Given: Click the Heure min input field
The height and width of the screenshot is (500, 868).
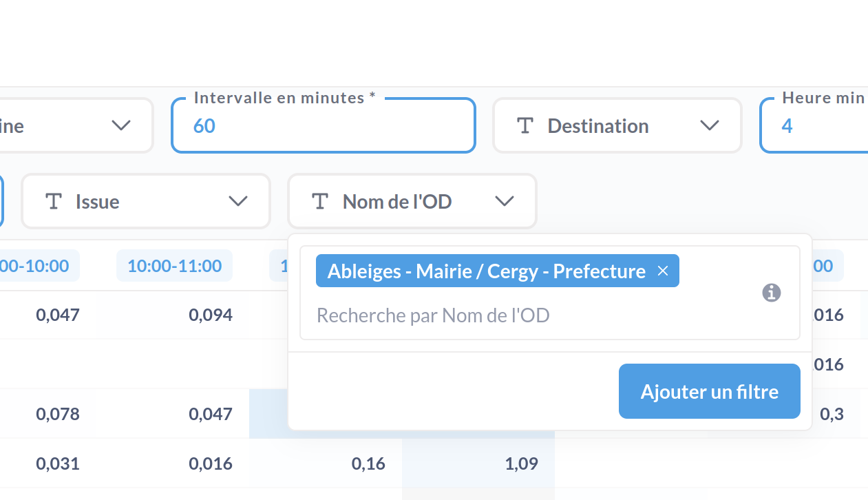Looking at the screenshot, I should (814, 125).
